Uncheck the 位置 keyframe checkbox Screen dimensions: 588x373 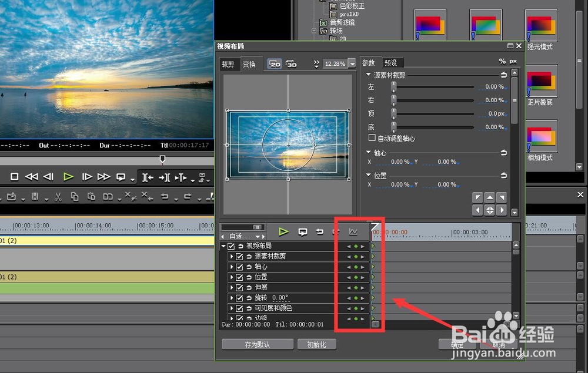click(x=239, y=277)
